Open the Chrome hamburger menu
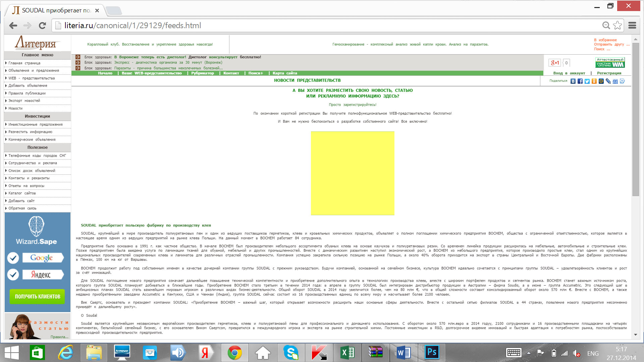 pos(632,25)
